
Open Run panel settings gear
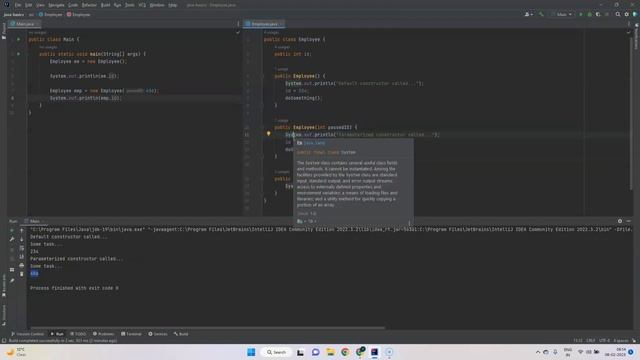coord(620,221)
